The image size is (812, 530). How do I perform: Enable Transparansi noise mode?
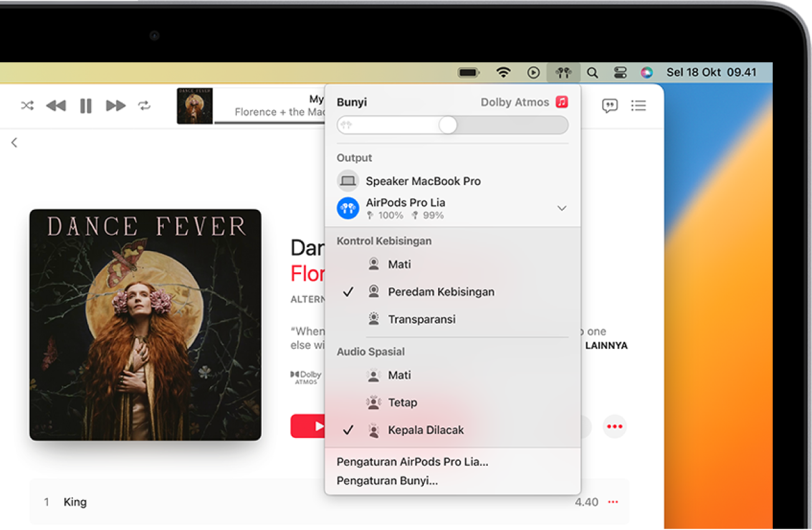click(421, 319)
